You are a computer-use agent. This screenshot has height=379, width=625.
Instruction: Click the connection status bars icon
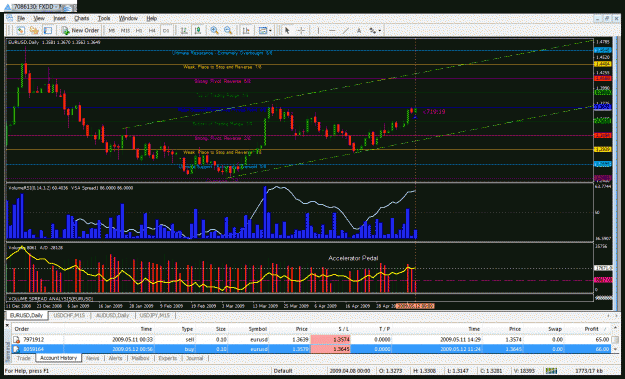pos(551,371)
